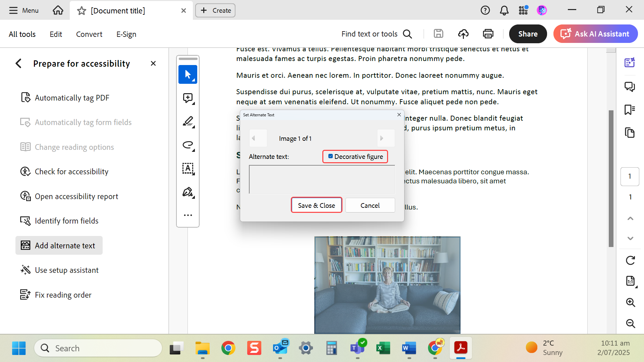Open the page display fit options

(631, 281)
